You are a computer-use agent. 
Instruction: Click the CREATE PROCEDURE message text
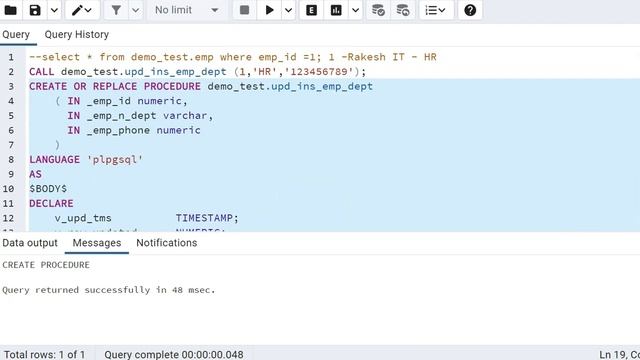point(46,265)
